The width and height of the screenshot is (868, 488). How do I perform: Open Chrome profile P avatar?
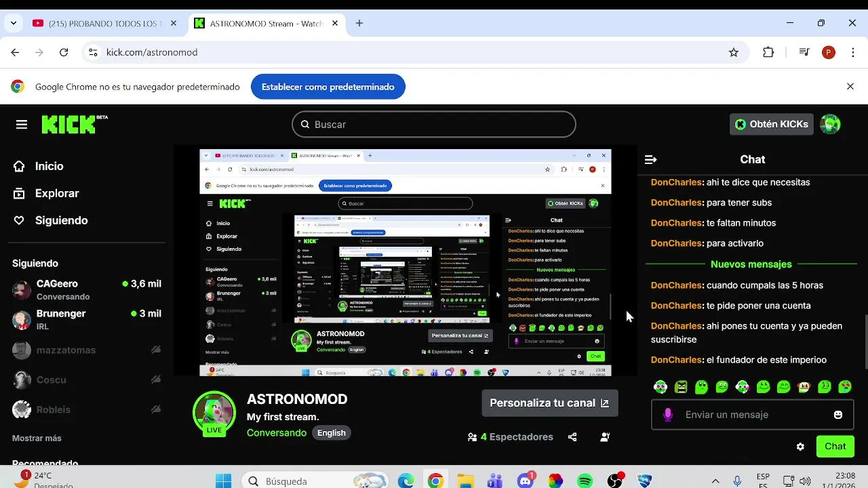coord(829,52)
